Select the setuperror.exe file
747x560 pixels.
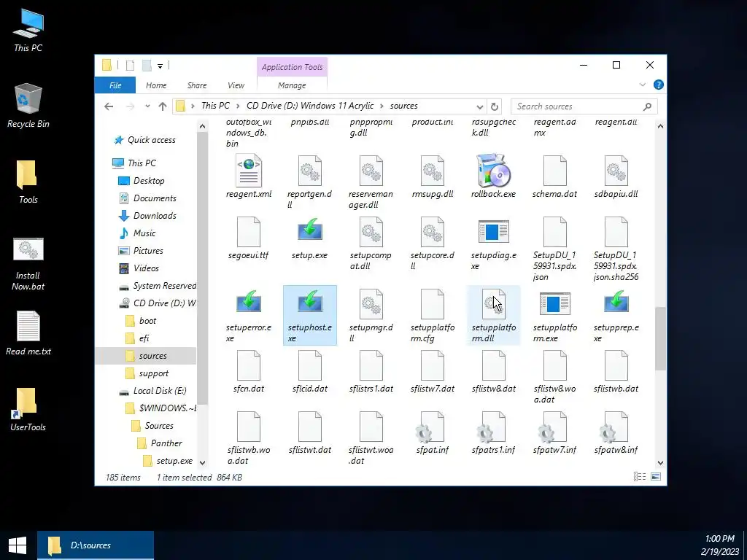point(249,315)
